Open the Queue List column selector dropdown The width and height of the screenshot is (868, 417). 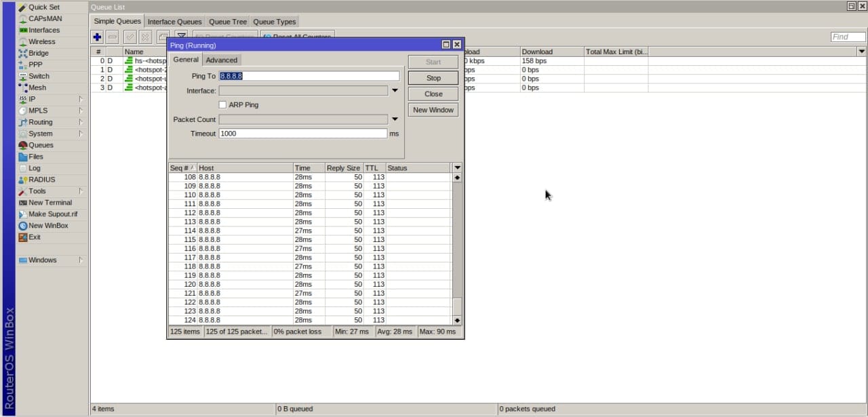(862, 52)
